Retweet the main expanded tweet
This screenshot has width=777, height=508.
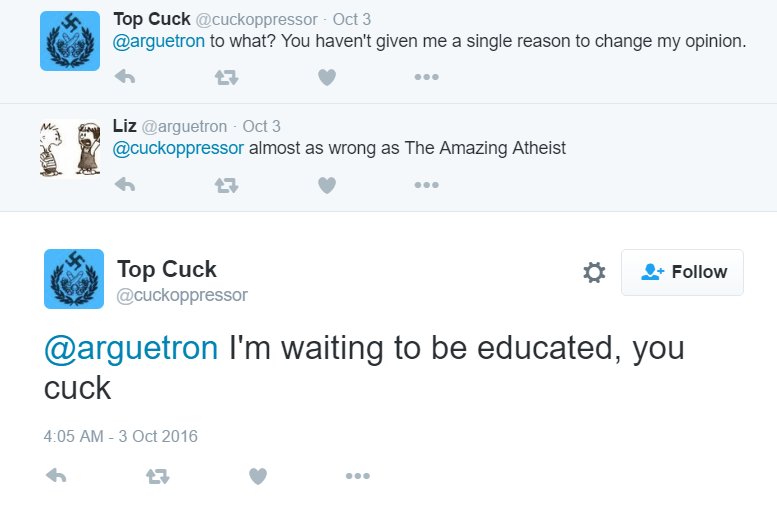click(x=158, y=476)
